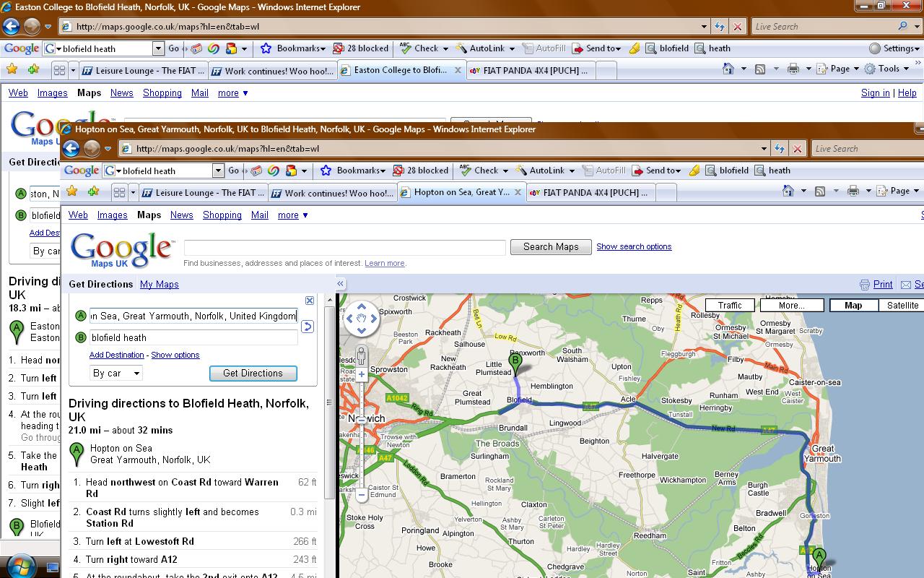The image size is (924, 578).
Task: Click Live Search magnifier in the rear window
Action: [902, 26]
